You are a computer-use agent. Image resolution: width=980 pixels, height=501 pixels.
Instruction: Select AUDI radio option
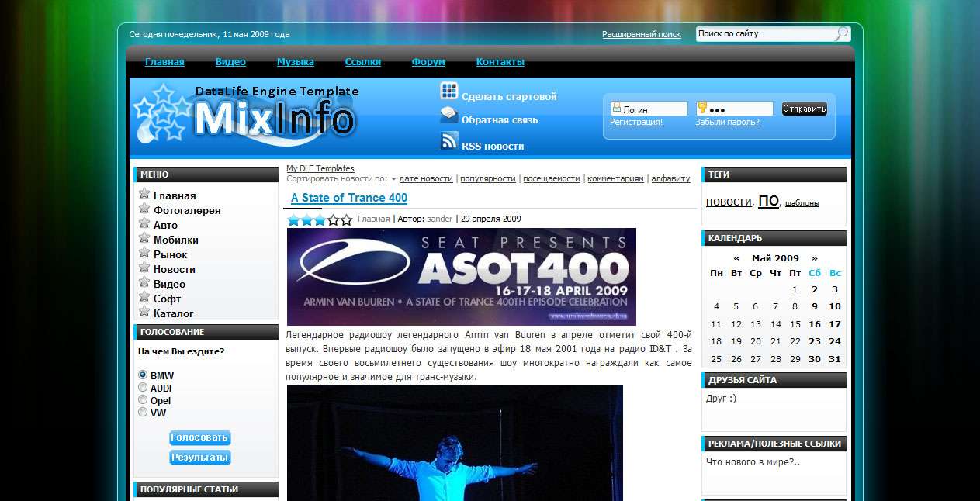143,388
